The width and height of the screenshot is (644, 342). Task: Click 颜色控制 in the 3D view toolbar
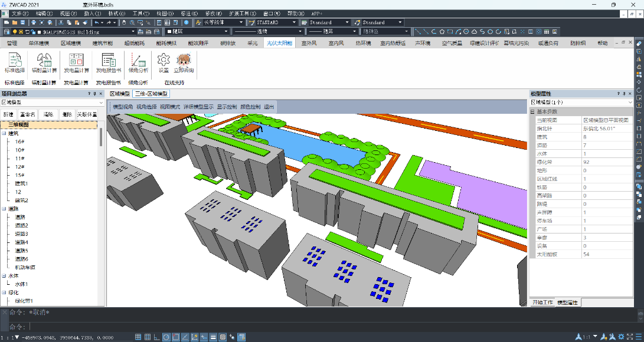point(250,107)
